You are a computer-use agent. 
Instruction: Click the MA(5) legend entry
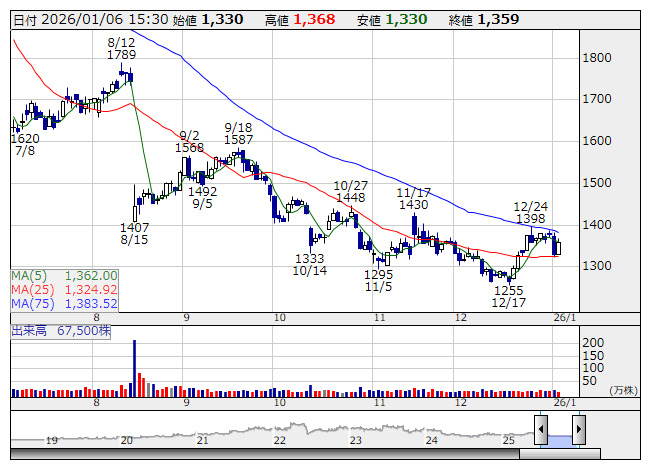pos(65,275)
